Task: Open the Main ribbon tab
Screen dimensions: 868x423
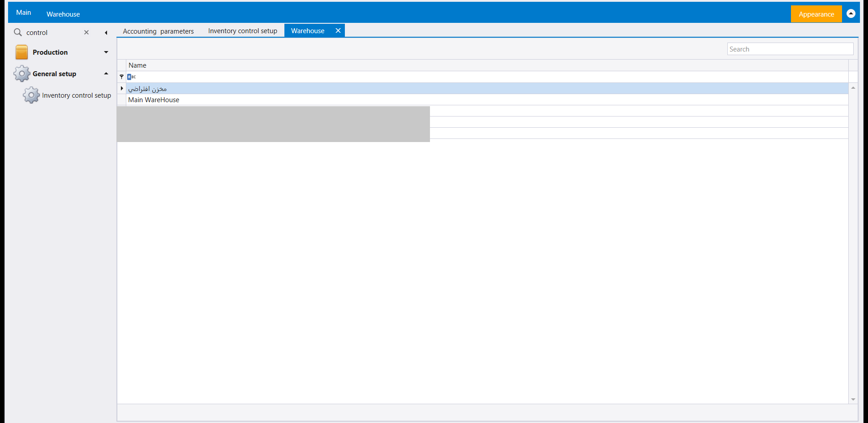Action: (24, 13)
